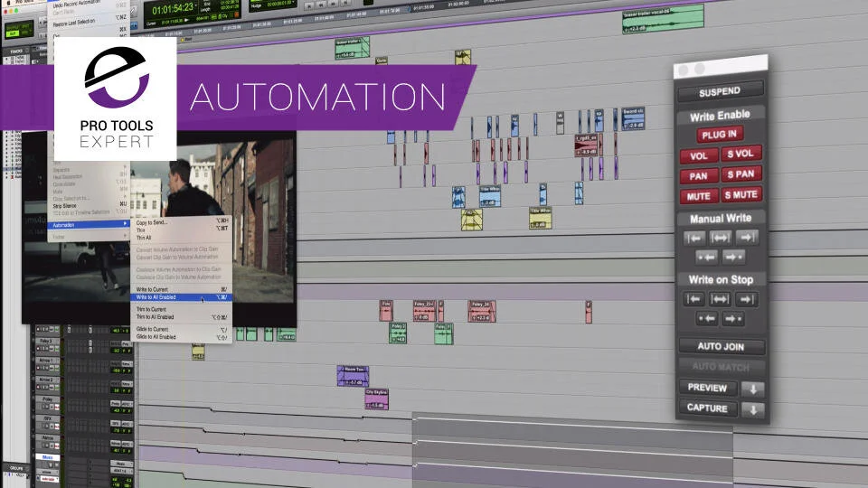
Task: Toggle MUTE write enable button
Action: click(699, 196)
